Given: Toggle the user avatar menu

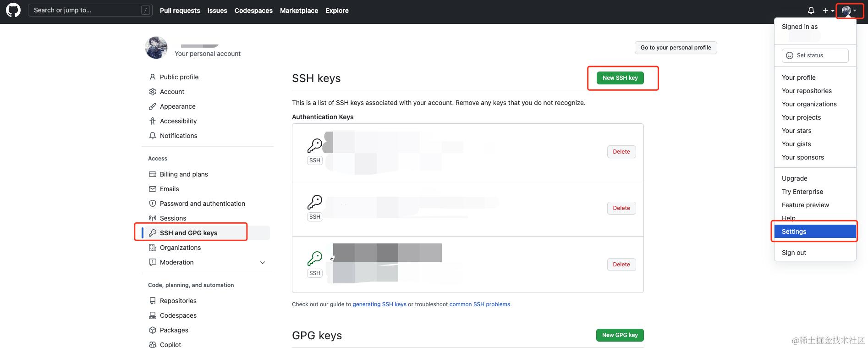Looking at the screenshot, I should [849, 11].
